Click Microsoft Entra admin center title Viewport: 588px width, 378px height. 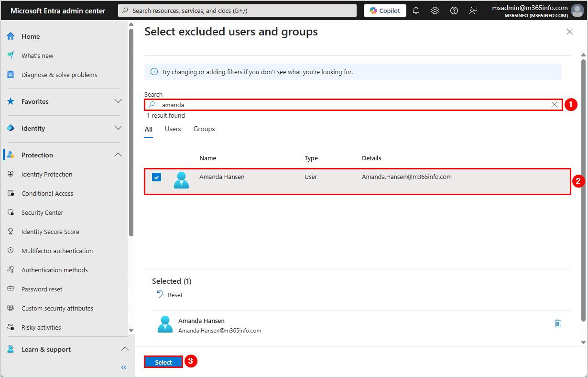[x=58, y=11]
